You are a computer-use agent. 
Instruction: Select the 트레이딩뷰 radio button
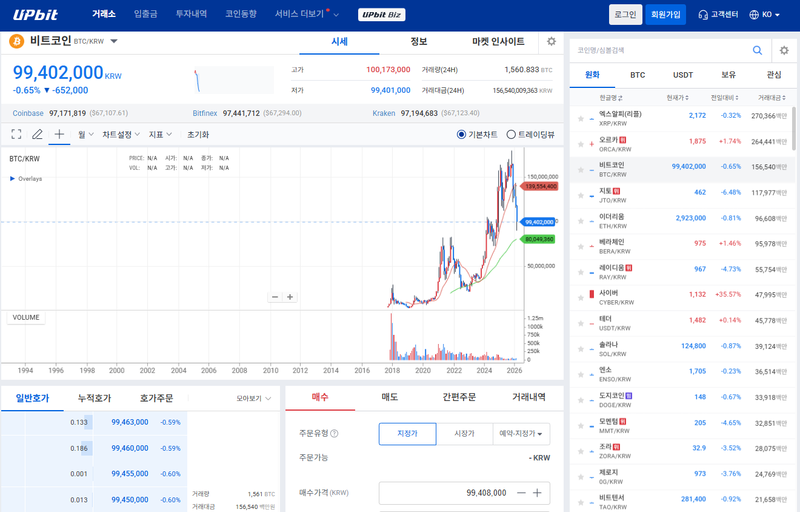[511, 134]
